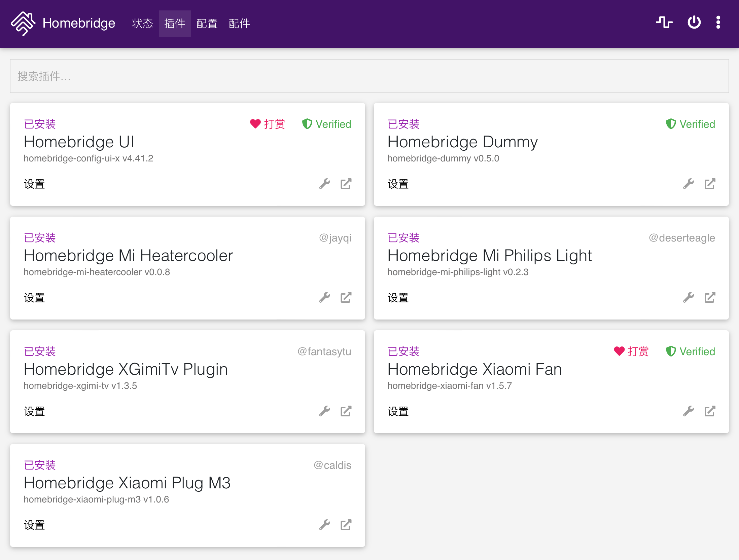The width and height of the screenshot is (739, 560).
Task: Open Xiaomi Fan external link icon
Action: pyautogui.click(x=710, y=411)
